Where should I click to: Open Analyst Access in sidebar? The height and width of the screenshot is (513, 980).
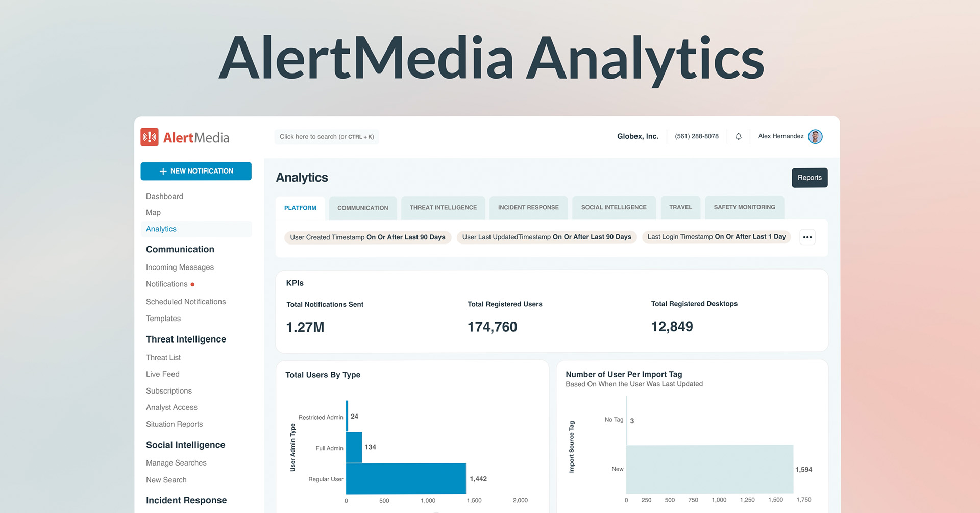click(x=171, y=407)
